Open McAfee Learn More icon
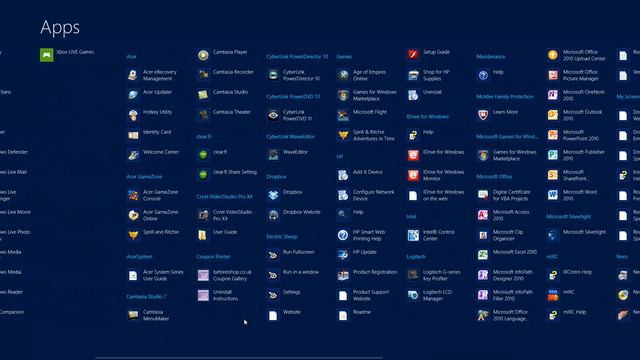 pyautogui.click(x=483, y=115)
